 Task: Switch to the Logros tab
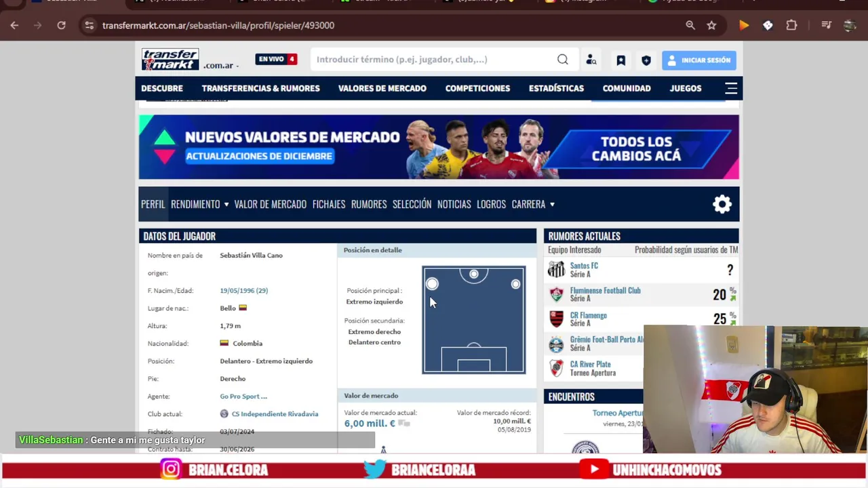click(491, 204)
